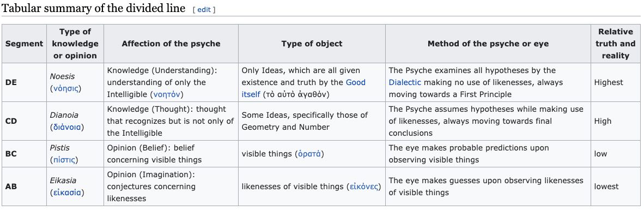Click the Segment column header
The height and width of the screenshot is (211, 644).
[24, 44]
